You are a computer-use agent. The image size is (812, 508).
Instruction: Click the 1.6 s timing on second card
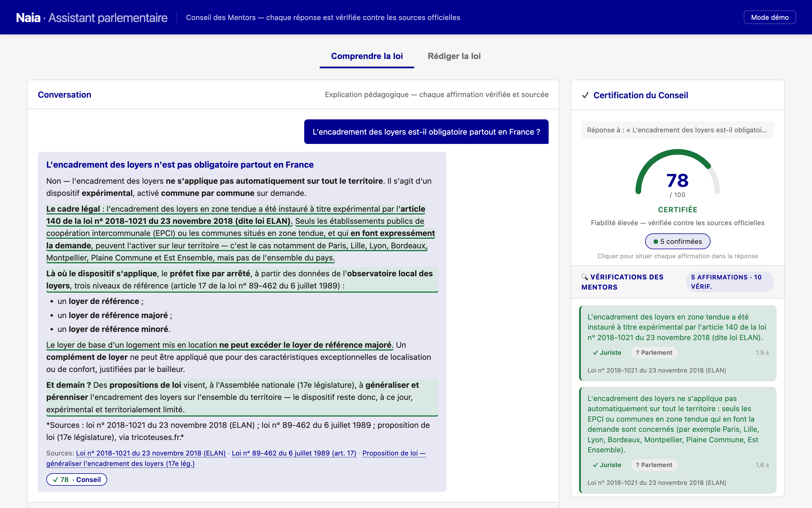762,465
